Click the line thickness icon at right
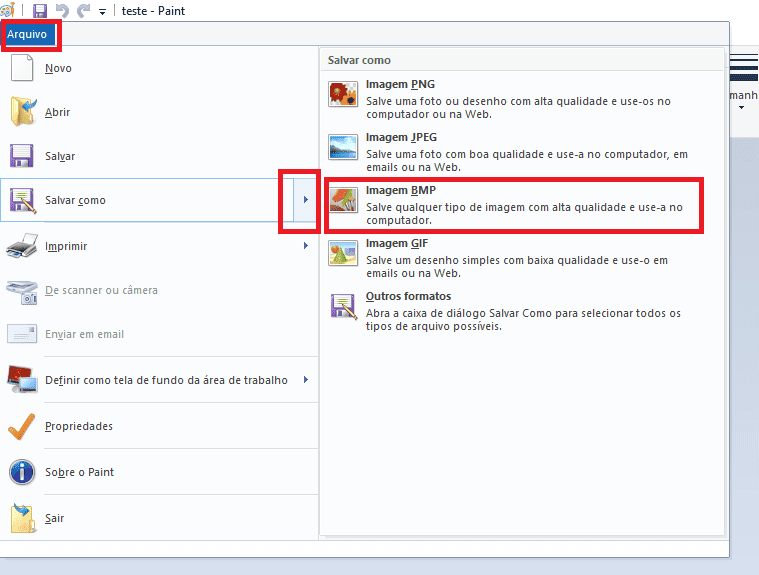759x575 pixels. click(744, 67)
